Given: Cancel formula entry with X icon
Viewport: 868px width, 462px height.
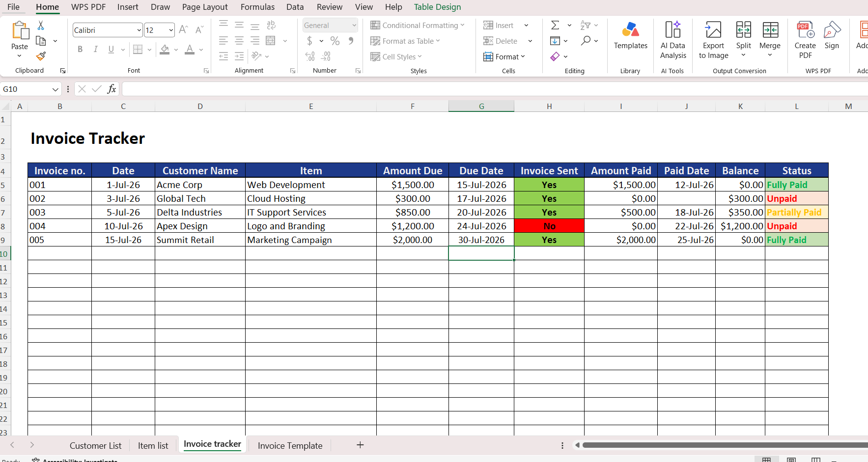Looking at the screenshot, I should [x=82, y=89].
